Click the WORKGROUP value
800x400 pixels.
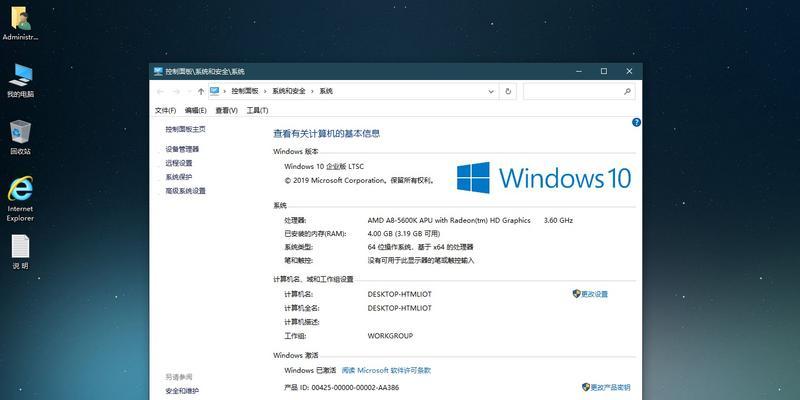point(390,336)
